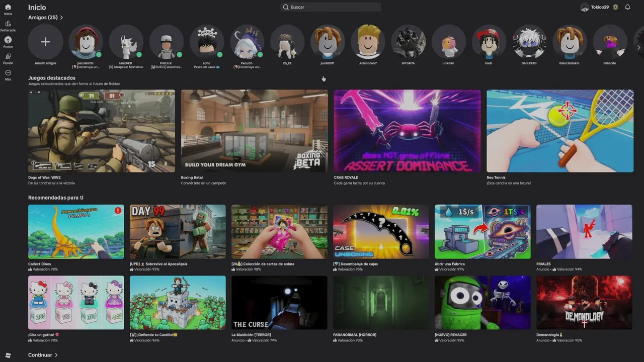This screenshot has width=644, height=362.
Task: Open ¡Defiende tu Castillo! game tile
Action: [178, 303]
